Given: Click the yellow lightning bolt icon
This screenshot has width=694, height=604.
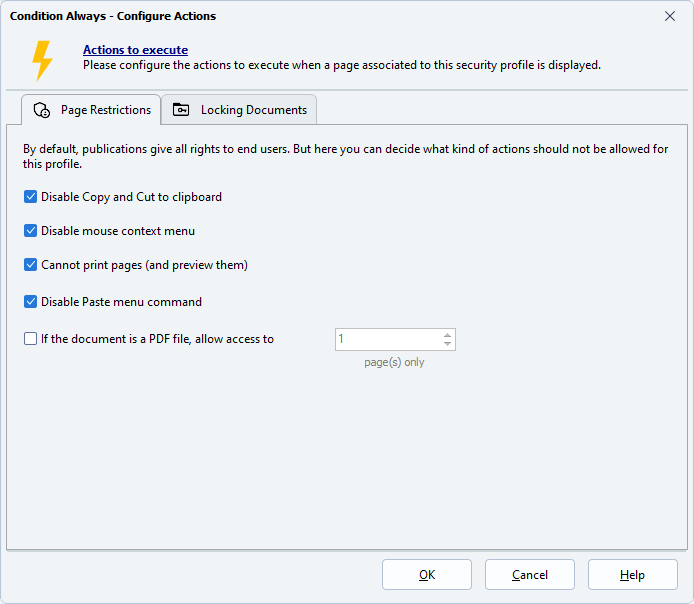Looking at the screenshot, I should 42,60.
